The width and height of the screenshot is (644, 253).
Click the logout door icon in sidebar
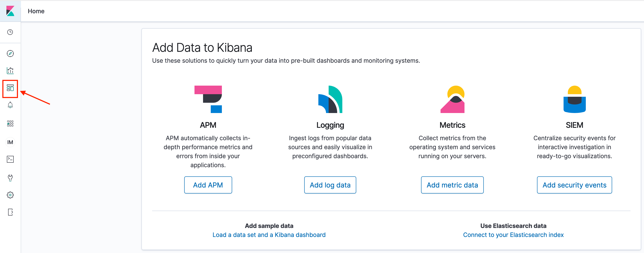point(10,212)
